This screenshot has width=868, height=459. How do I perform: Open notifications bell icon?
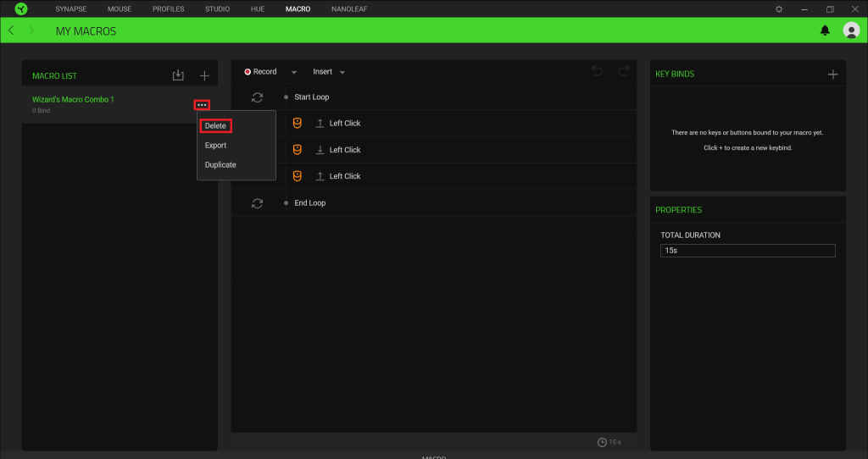click(x=825, y=30)
